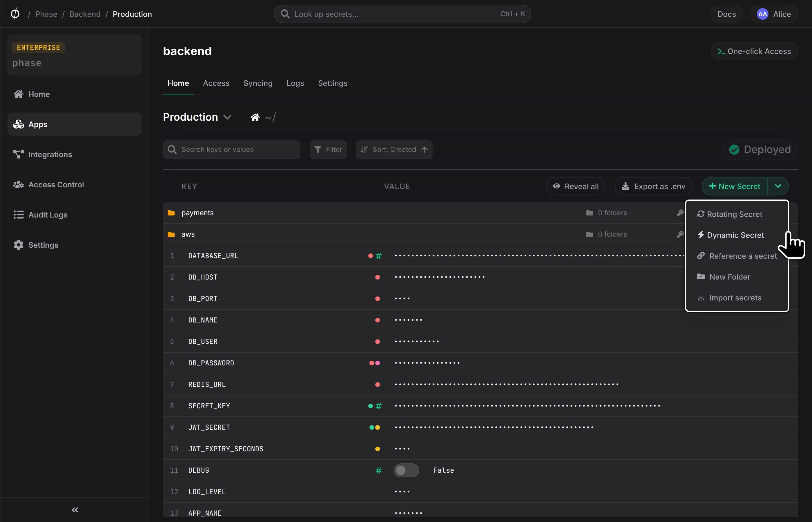812x522 pixels.
Task: Switch to the Logs tab
Action: point(295,83)
